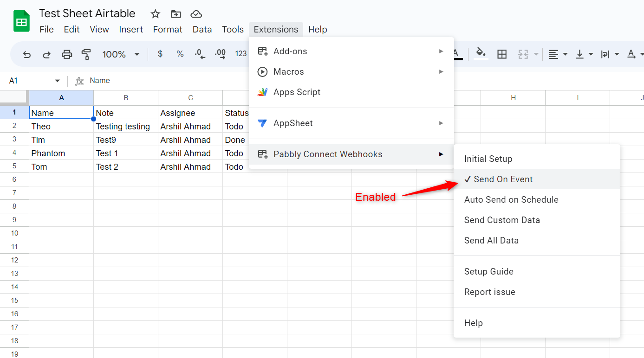Select all cells with corner button
Screen dimensions: 644x358
[14, 98]
